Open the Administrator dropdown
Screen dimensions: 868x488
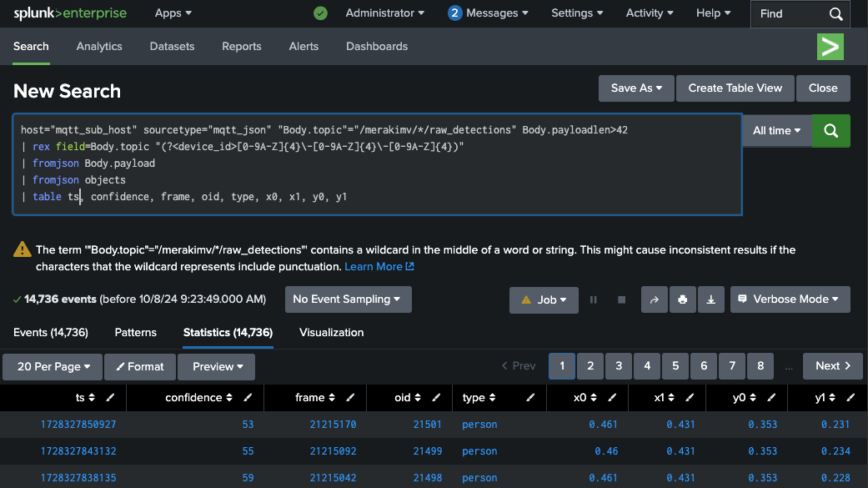tap(384, 13)
